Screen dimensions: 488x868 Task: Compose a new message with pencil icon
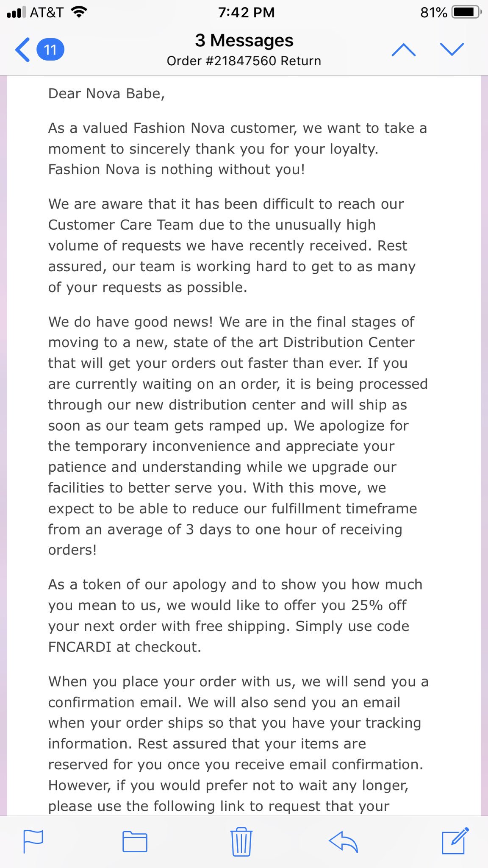[455, 840]
